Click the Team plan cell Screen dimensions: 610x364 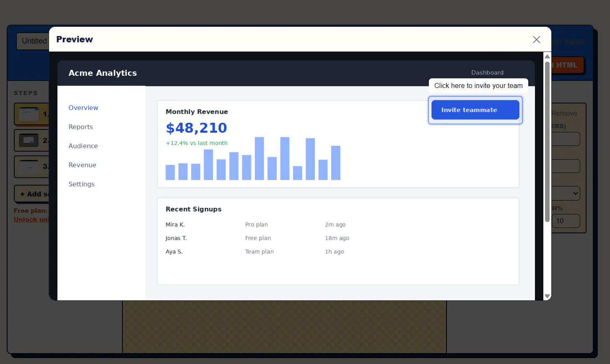pos(260,252)
